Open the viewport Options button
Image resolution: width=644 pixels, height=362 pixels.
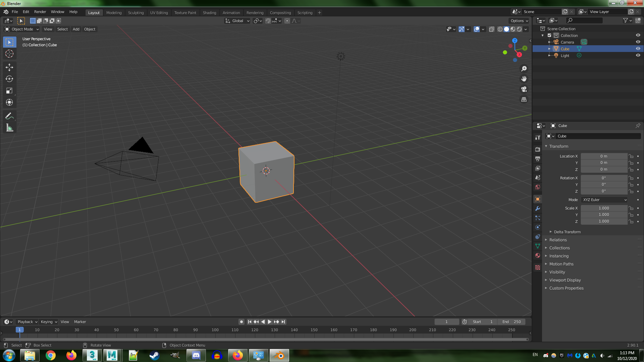tap(519, 21)
